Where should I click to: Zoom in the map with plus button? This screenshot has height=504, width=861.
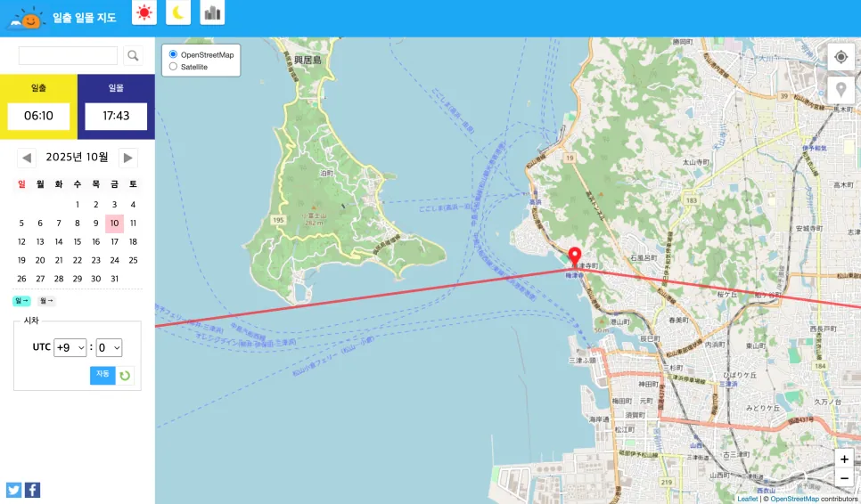pos(845,459)
